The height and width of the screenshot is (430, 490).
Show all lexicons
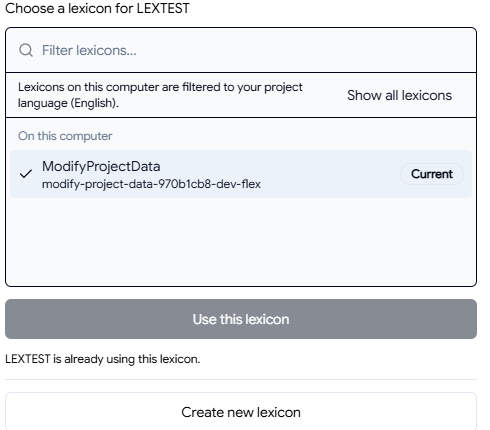tap(399, 95)
